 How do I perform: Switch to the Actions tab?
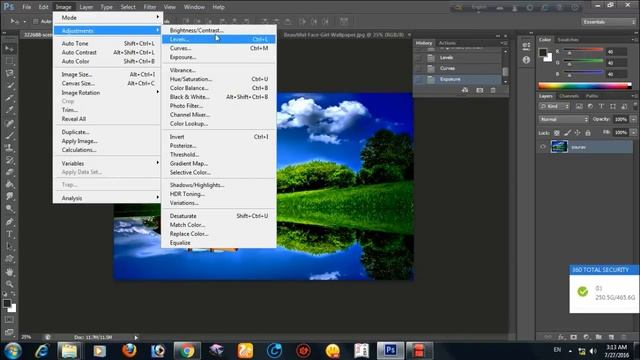447,43
